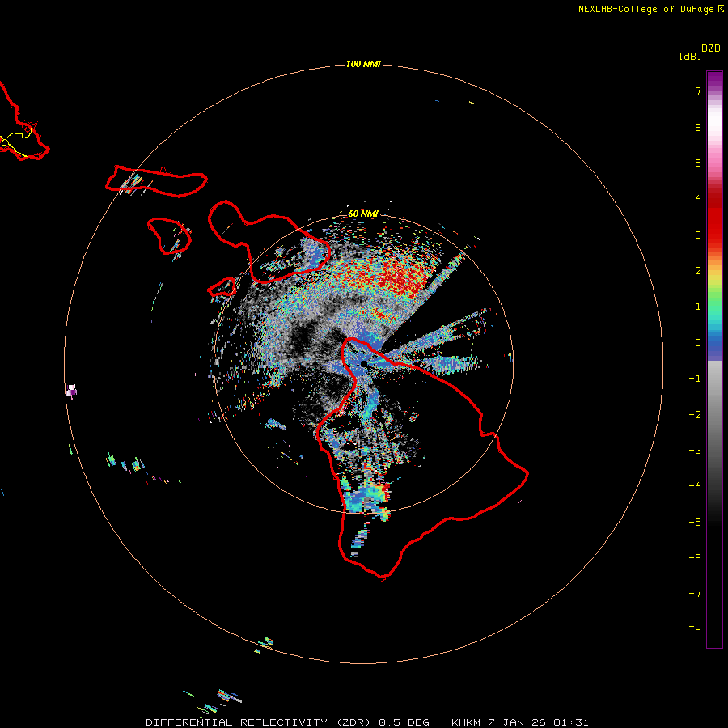Select the 3 tick label on colorbar

pos(698,235)
